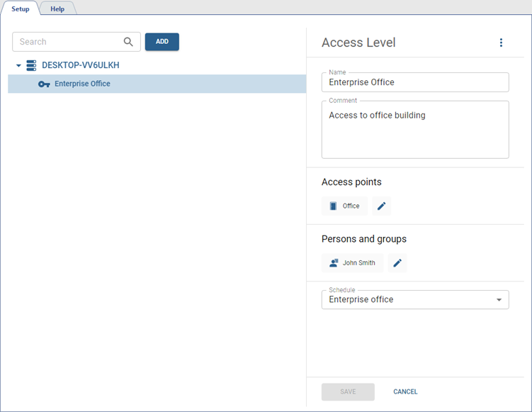Open the three-dot Access Level options menu
This screenshot has width=532, height=412.
coord(501,43)
